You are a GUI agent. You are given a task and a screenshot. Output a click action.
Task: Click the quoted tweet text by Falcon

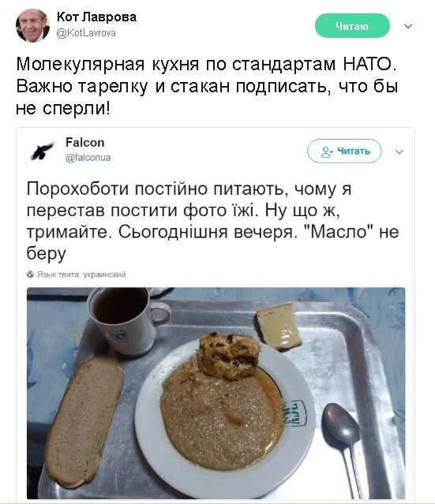pos(212,221)
